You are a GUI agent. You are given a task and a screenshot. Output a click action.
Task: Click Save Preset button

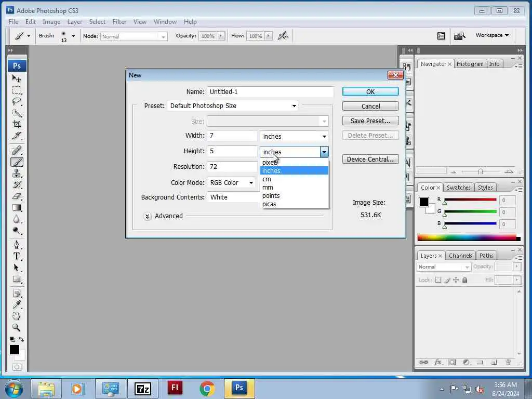370,121
